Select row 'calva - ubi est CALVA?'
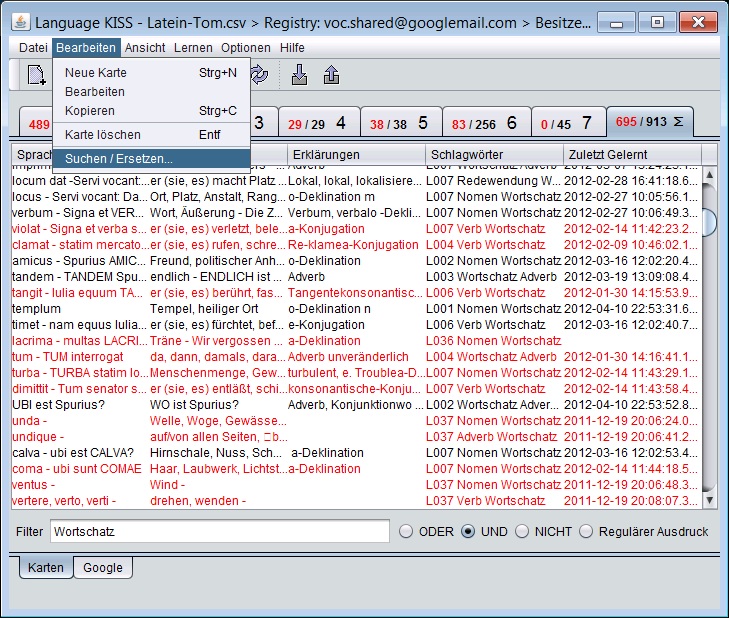 356,452
